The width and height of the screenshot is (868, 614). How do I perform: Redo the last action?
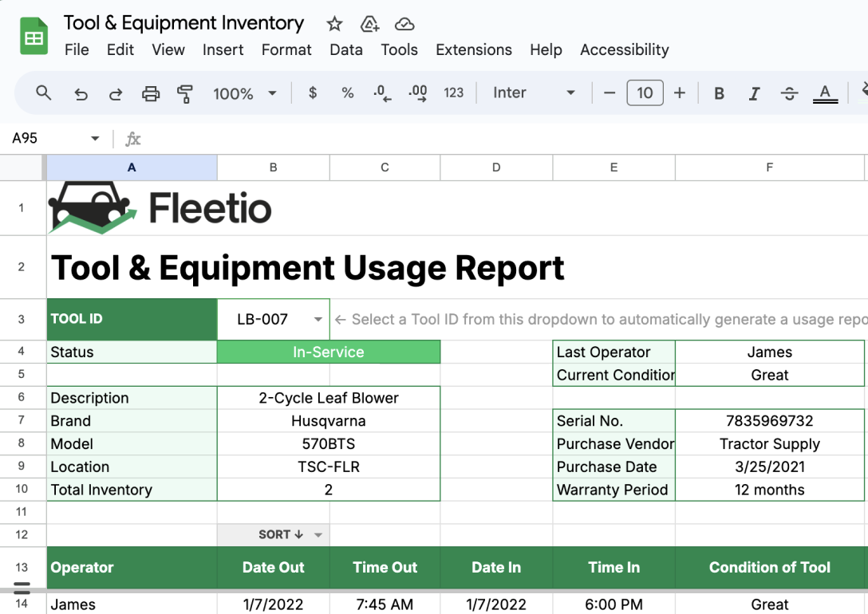point(115,93)
